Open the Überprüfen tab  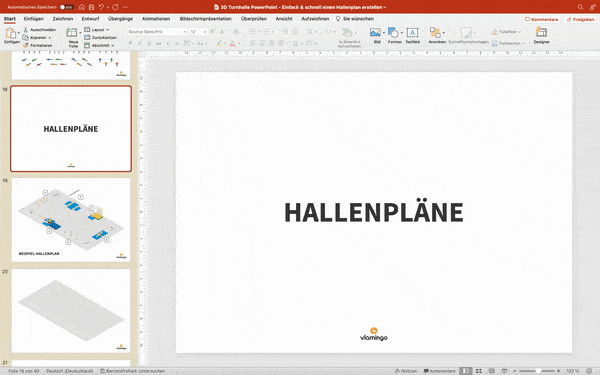coord(254,18)
